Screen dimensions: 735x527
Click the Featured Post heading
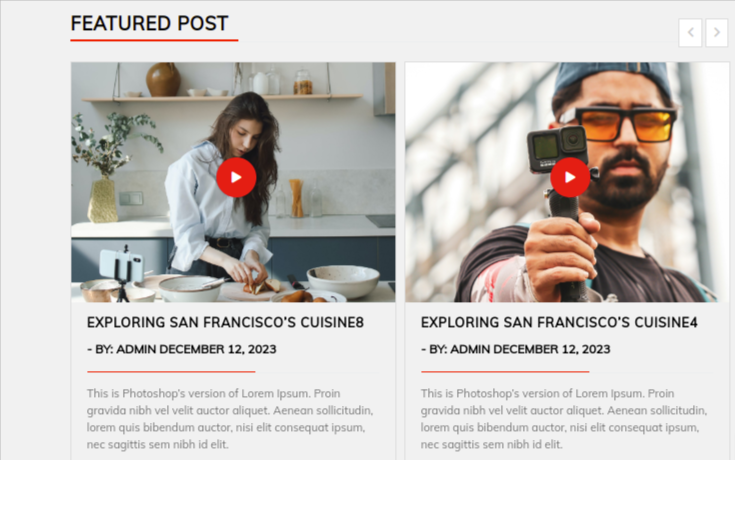click(x=150, y=23)
